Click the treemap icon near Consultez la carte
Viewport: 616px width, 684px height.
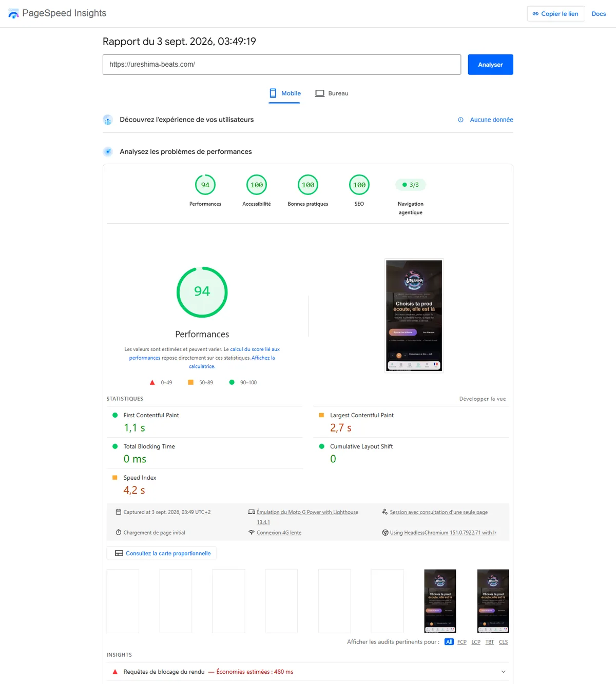[x=119, y=553]
